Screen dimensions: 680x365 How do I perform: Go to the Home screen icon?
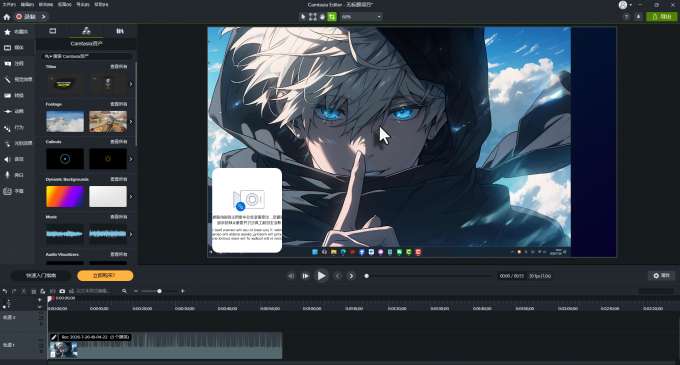click(x=7, y=17)
